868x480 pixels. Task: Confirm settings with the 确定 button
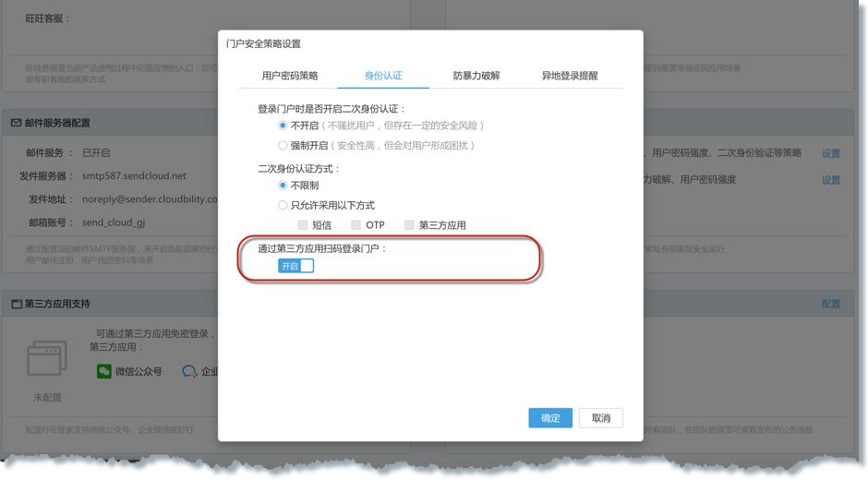point(550,418)
